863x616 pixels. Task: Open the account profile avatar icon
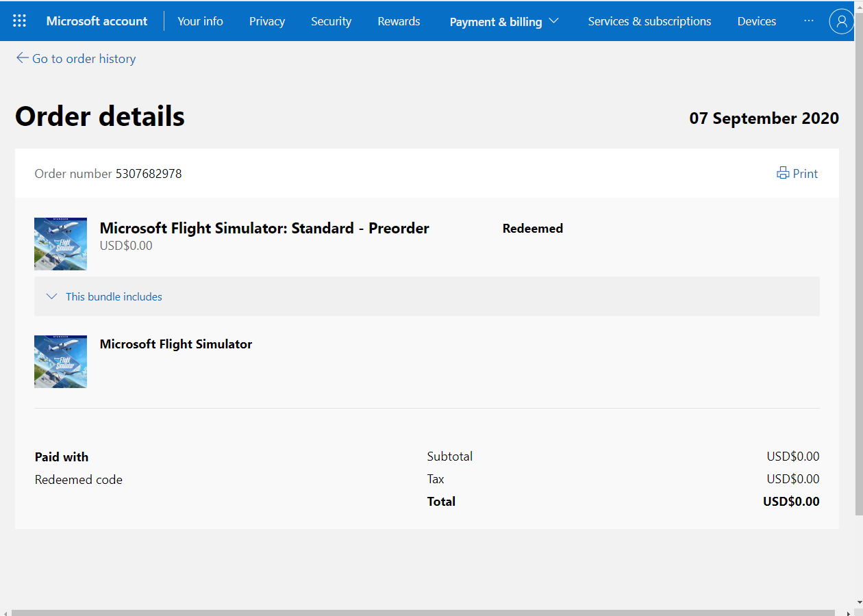tap(841, 21)
